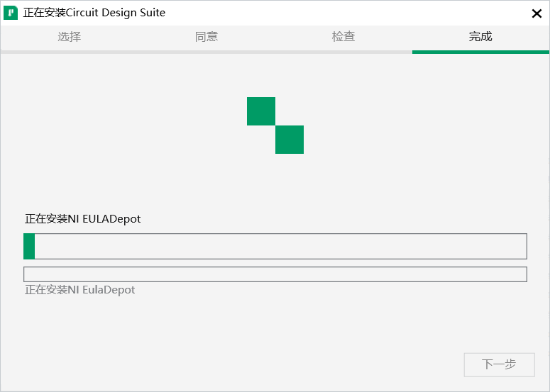Switch to the 检查 step tab
This screenshot has width=550, height=392.
343,36
